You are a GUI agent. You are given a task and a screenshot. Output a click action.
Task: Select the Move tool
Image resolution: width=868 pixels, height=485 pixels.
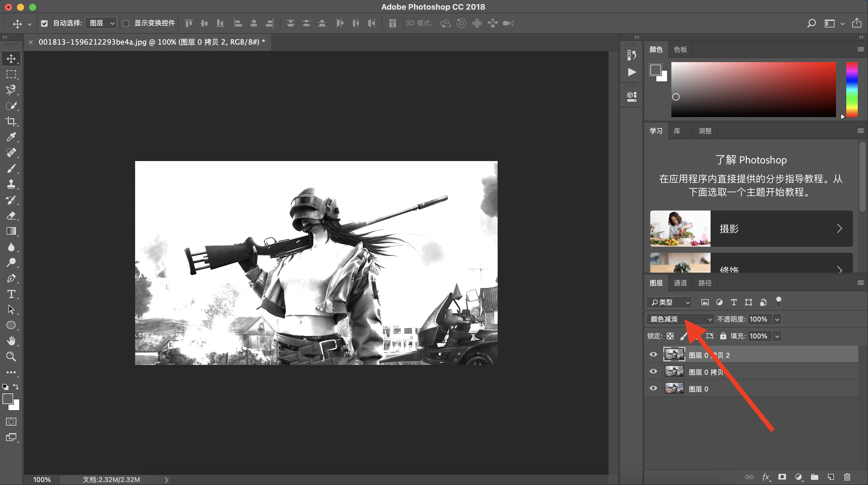pyautogui.click(x=11, y=59)
